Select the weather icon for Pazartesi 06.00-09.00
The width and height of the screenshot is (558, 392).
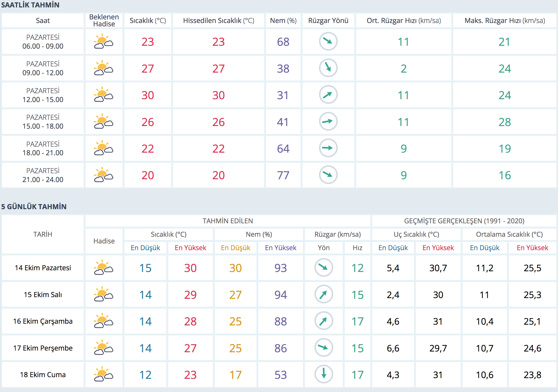[x=104, y=41]
